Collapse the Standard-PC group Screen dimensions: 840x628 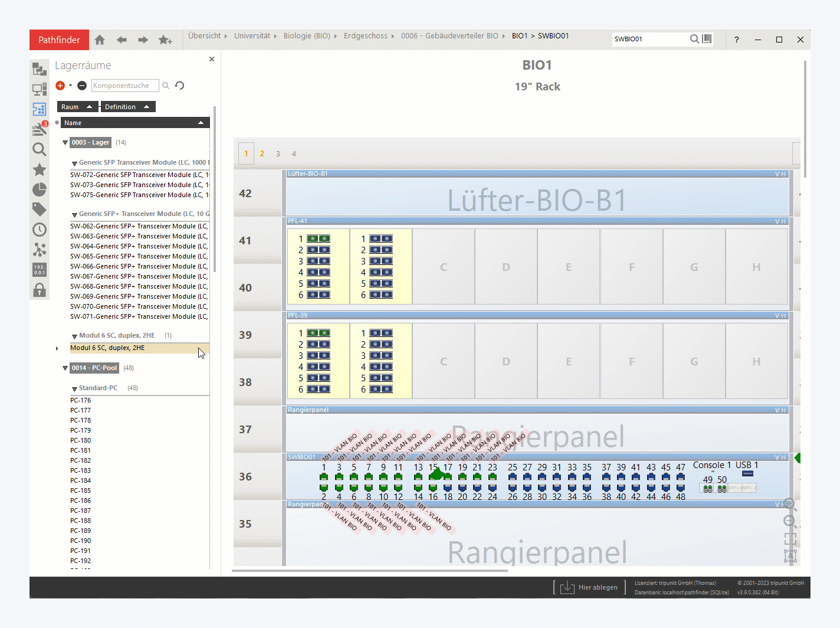74,389
